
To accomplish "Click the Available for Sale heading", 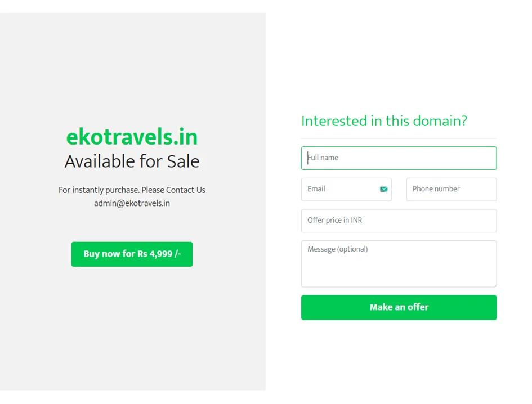I will [132, 161].
